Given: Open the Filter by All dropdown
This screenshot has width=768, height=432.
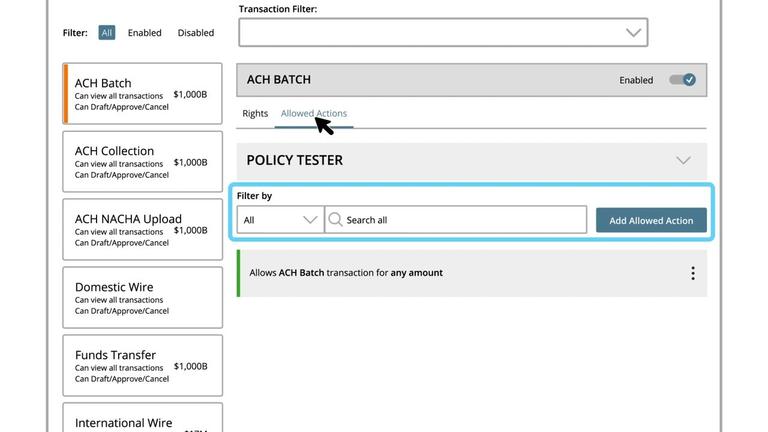Looking at the screenshot, I should 280,220.
